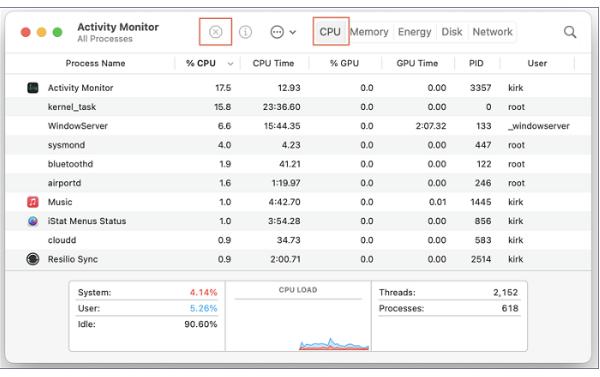The width and height of the screenshot is (600, 377).
Task: Click the Search magnifier icon
Action: click(570, 32)
